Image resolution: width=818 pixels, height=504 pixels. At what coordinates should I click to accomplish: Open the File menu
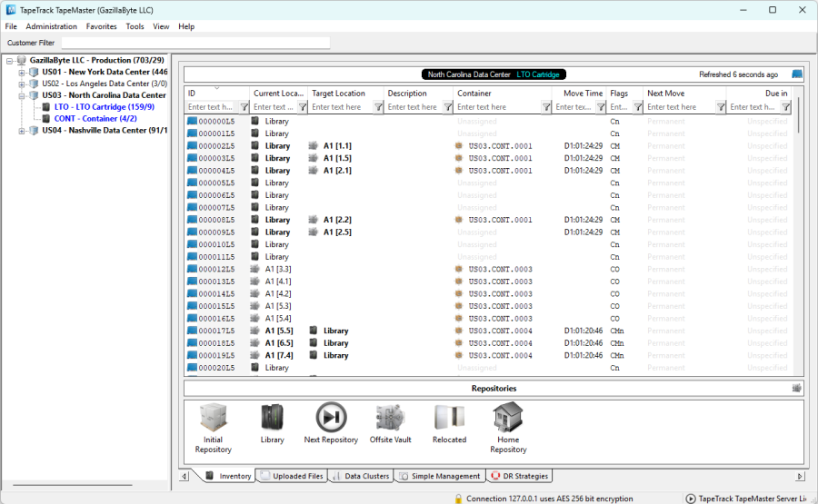[11, 26]
